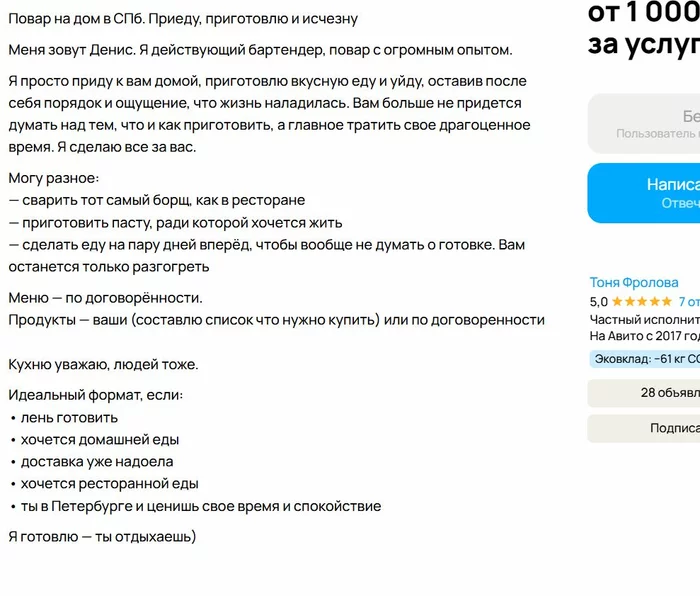Viewport: 700px width, 596px height.
Task: Click the blue "Написать" message button
Action: tap(660, 193)
